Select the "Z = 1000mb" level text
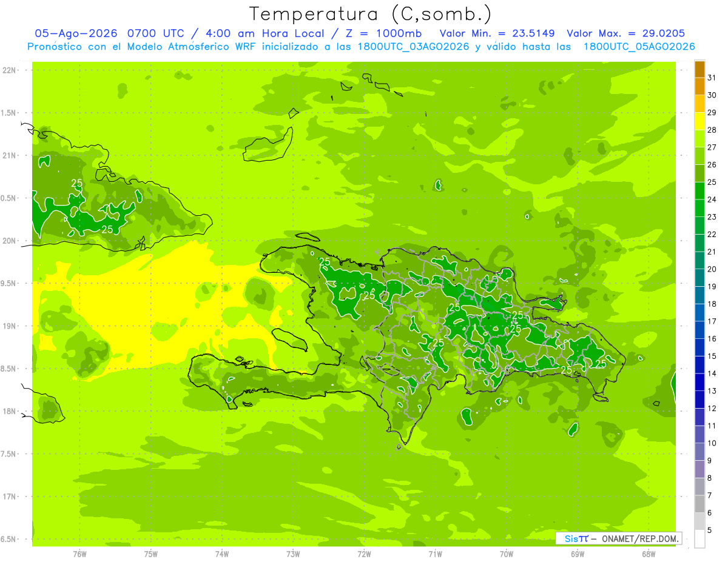 (383, 33)
